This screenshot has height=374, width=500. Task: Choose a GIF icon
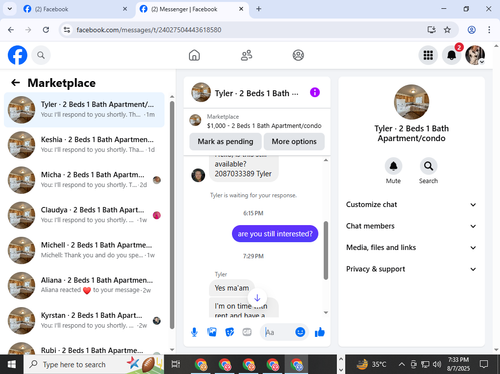point(247,332)
